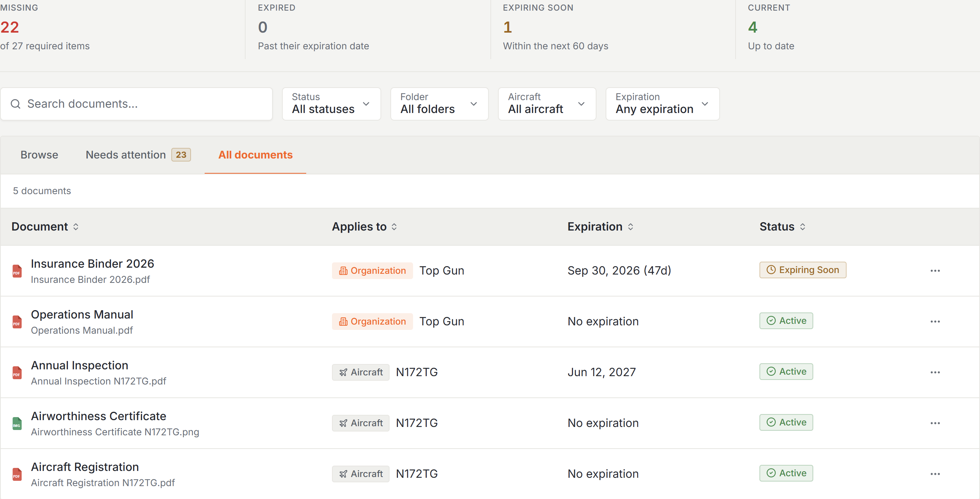The height and width of the screenshot is (499, 980).
Task: Click the 5 documents count text
Action: coord(42,191)
